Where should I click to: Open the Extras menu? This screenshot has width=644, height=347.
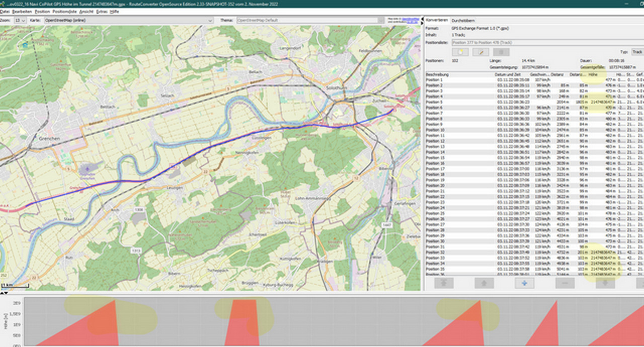click(101, 11)
